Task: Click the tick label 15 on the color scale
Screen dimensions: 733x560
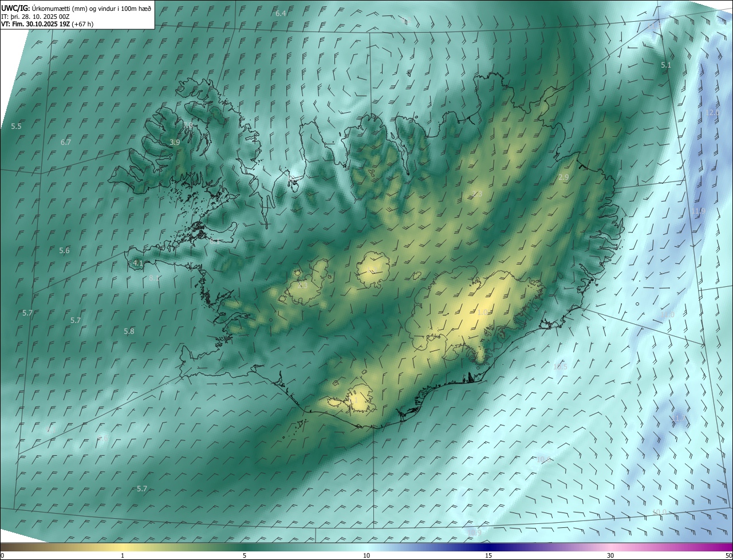Action: (x=488, y=556)
